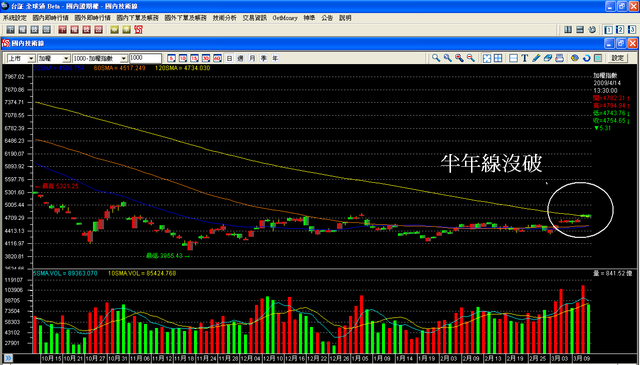Screen dimensions: 640x365
Task: Click the second blue toolbar icon
Action: click(x=22, y=30)
